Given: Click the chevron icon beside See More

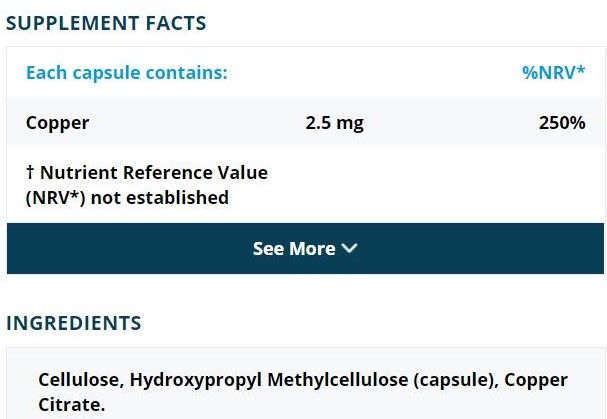Looking at the screenshot, I should click(x=349, y=249).
